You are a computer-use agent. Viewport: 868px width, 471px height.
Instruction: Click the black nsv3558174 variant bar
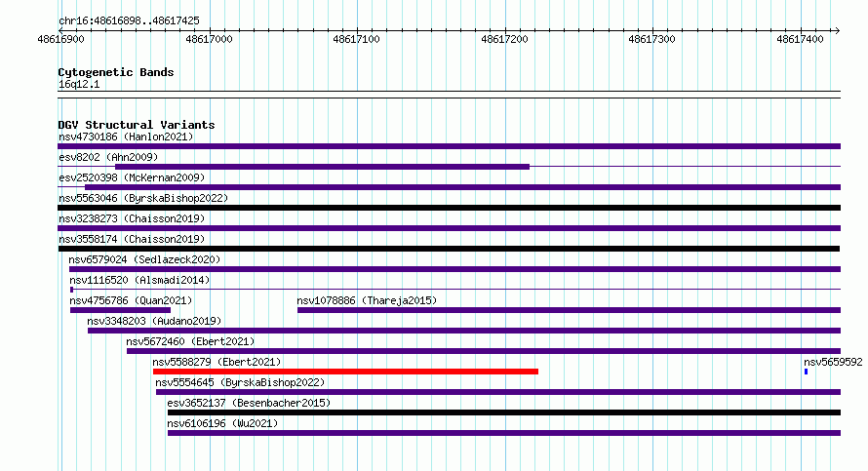point(449,249)
